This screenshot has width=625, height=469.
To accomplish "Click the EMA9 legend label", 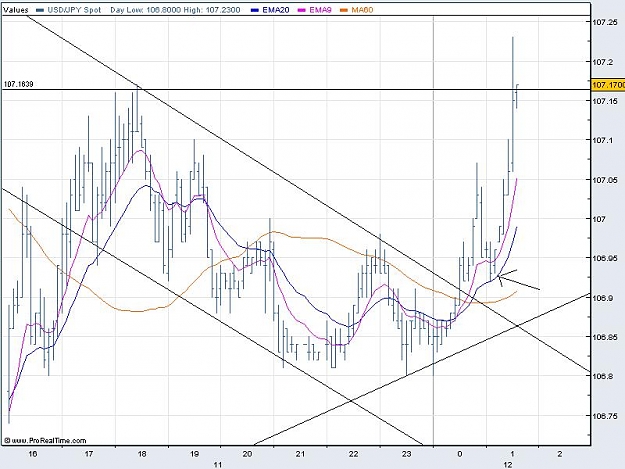I will click(x=320, y=10).
